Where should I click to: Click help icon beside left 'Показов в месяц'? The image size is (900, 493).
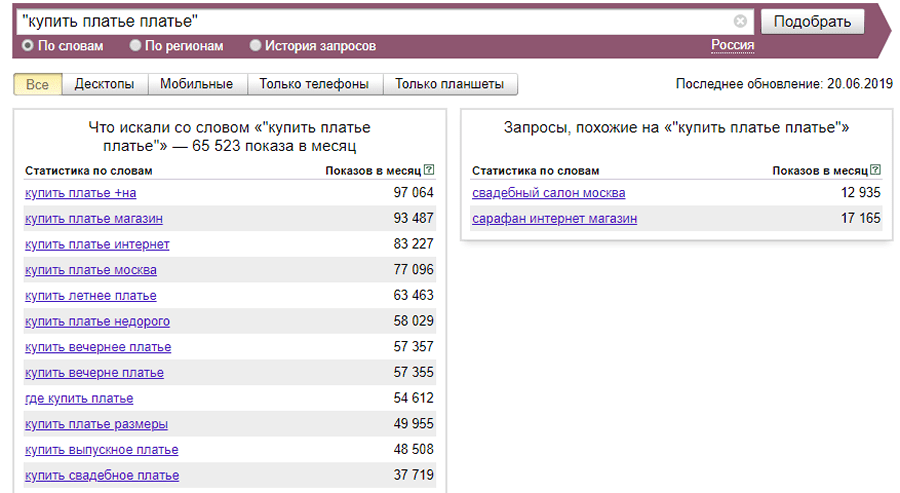[x=429, y=170]
